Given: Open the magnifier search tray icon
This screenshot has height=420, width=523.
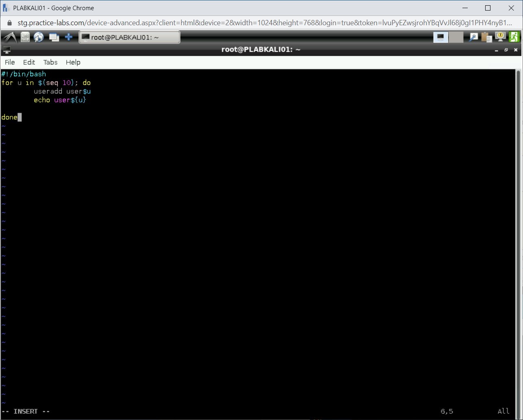Looking at the screenshot, I should (473, 37).
